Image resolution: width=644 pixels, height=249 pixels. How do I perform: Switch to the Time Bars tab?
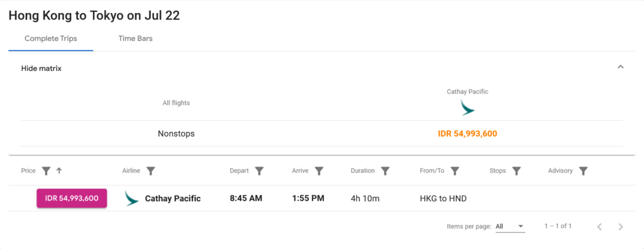coord(136,38)
